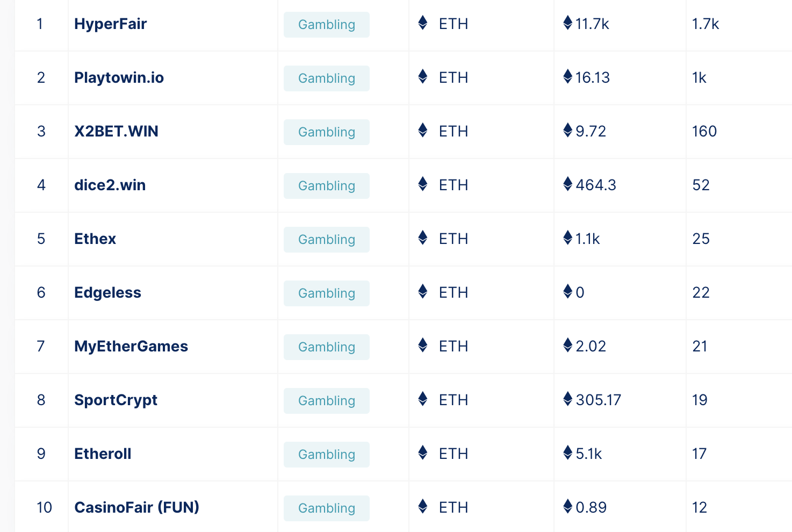Click the ETH platform icon in Ethex row
The width and height of the screenshot is (792, 532).
pos(423,238)
